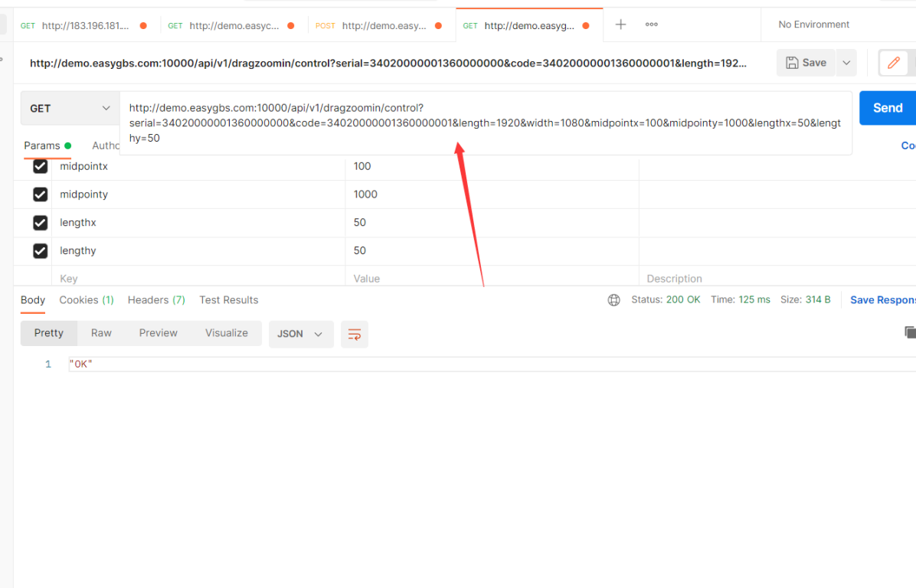Uncheck the lengthx parameter

click(40, 223)
